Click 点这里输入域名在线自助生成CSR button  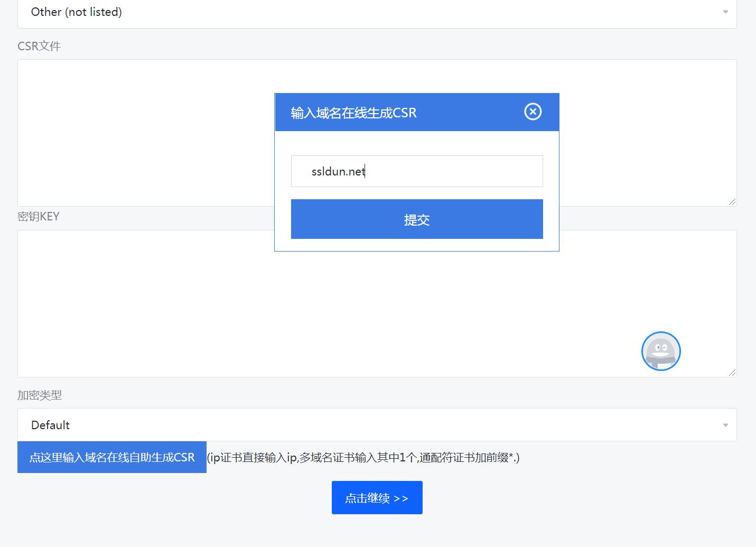112,457
